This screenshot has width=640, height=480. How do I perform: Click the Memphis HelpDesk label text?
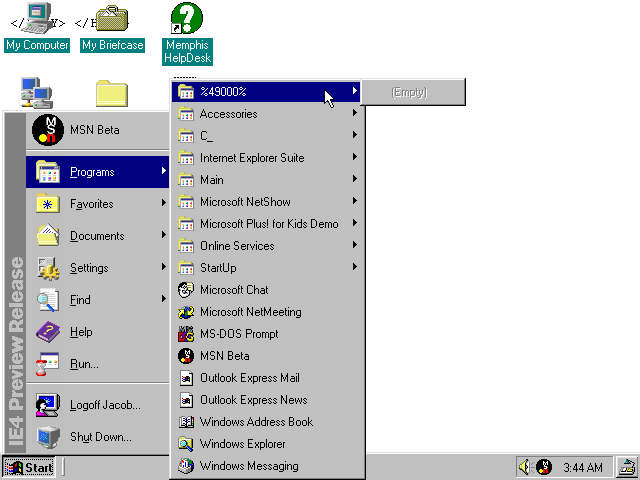187,51
